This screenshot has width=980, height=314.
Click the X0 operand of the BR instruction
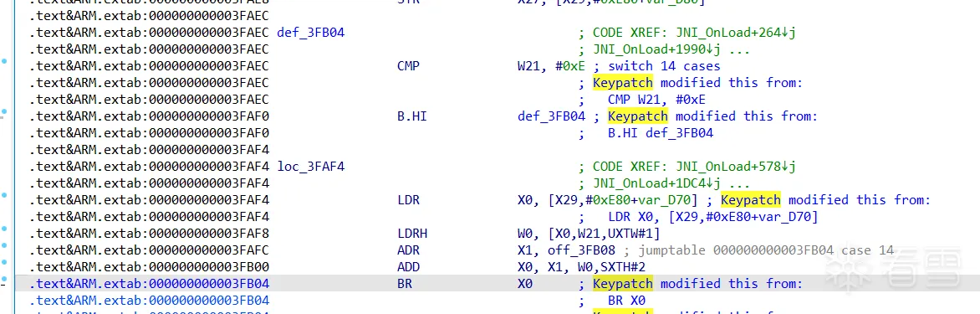(525, 284)
